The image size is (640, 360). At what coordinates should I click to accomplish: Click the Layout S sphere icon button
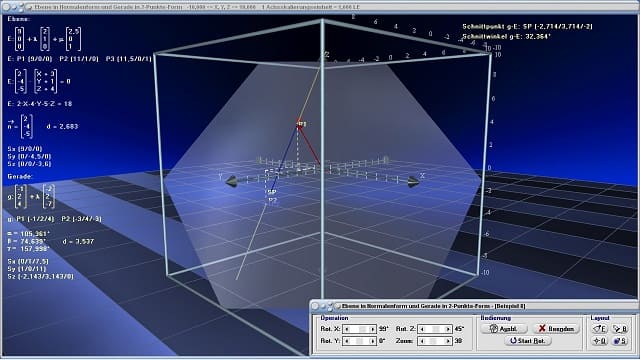click(620, 341)
